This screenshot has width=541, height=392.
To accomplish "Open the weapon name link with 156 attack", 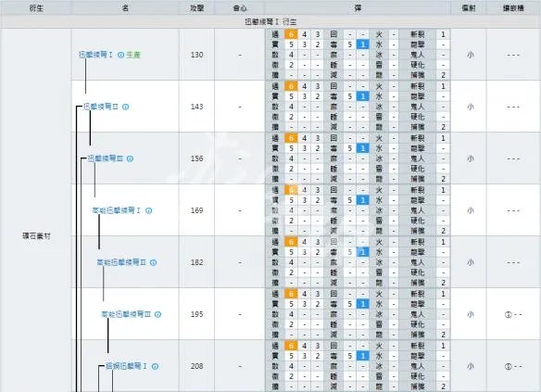I will pyautogui.click(x=106, y=158).
